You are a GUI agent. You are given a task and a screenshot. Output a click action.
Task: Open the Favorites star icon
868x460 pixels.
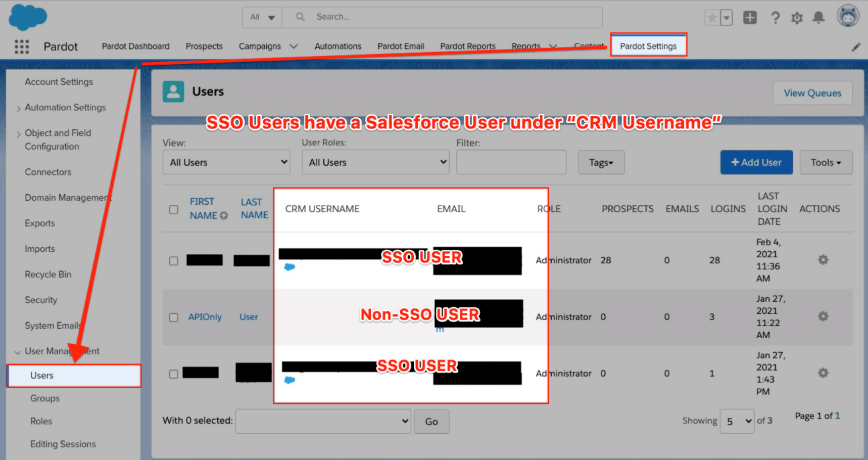712,18
